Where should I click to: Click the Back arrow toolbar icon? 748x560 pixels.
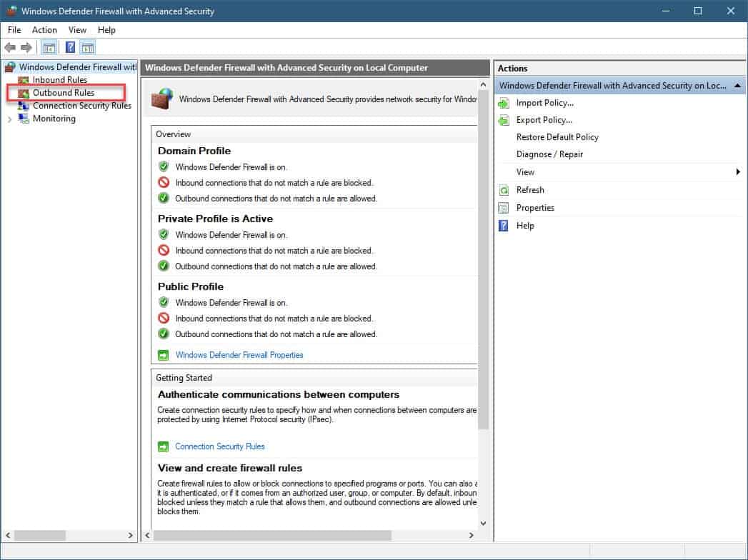10,48
